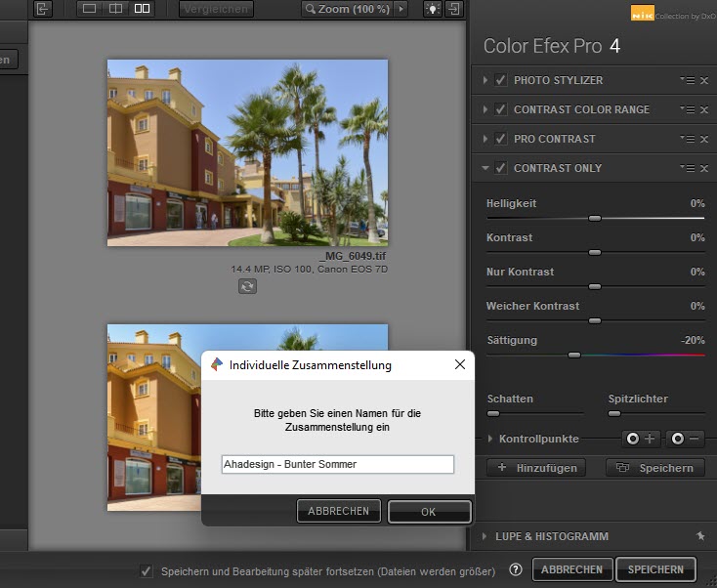Open Contrast Only filter options menu icon
This screenshot has width=717, height=588.
tap(688, 168)
